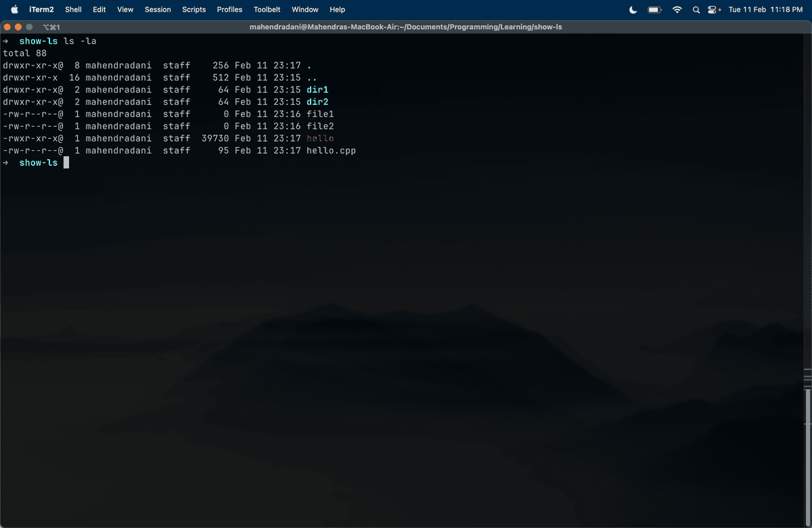The width and height of the screenshot is (812, 528).
Task: Open Spotlight search magnifier icon
Action: [x=696, y=9]
